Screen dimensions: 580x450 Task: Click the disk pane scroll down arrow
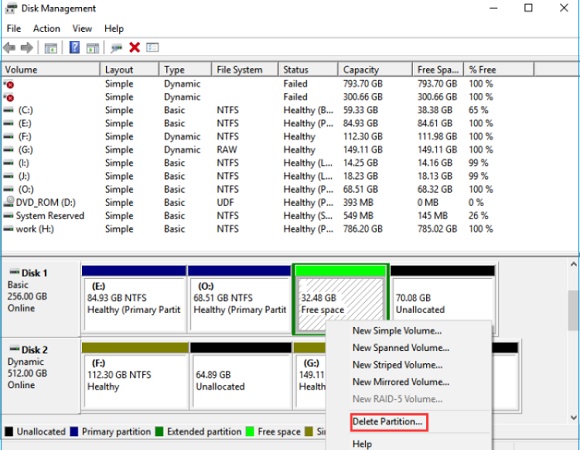(574, 417)
